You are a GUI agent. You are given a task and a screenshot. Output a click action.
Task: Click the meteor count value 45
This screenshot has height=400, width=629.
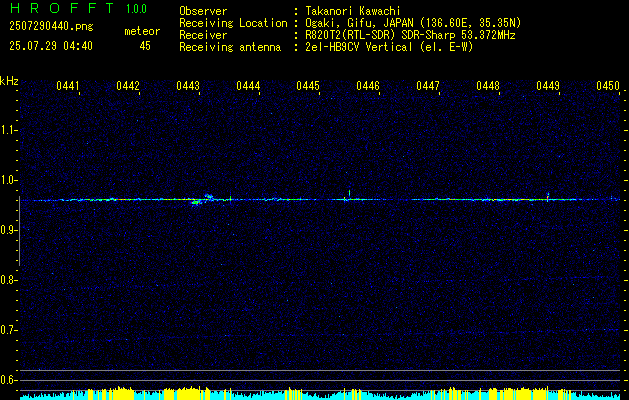[x=145, y=46]
